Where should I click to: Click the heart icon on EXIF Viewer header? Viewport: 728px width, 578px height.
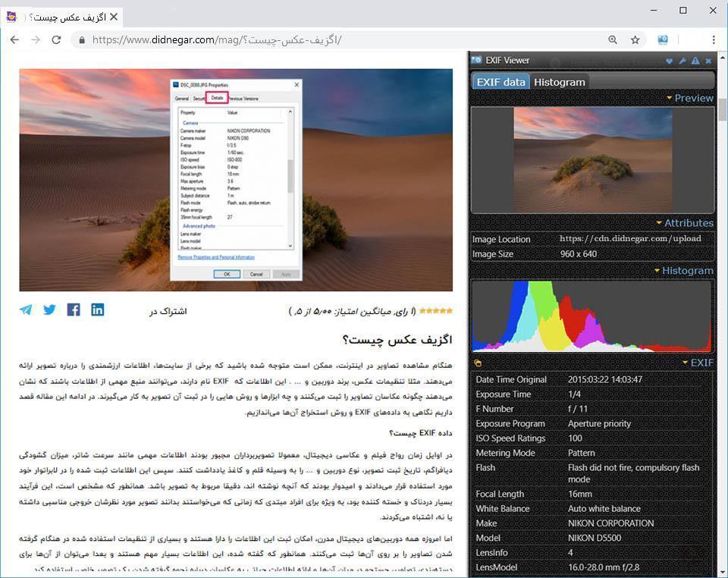pos(670,61)
